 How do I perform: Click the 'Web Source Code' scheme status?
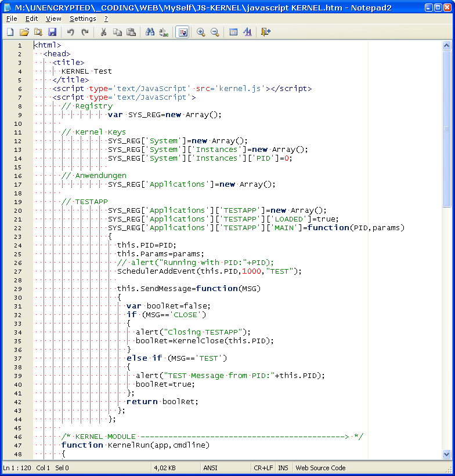(x=320, y=468)
